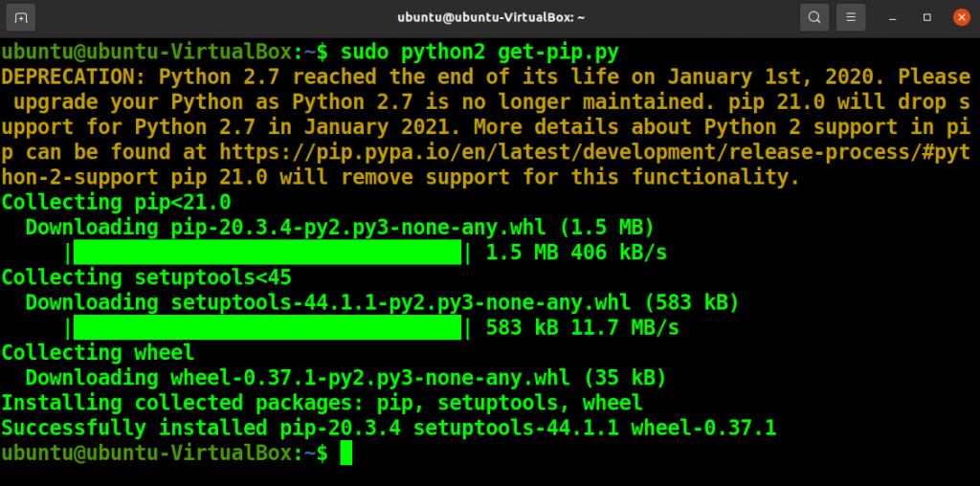Click the text setuptools-44.1.1-py2.py3-none-any.whl
This screenshot has height=486, width=980.
(x=401, y=303)
